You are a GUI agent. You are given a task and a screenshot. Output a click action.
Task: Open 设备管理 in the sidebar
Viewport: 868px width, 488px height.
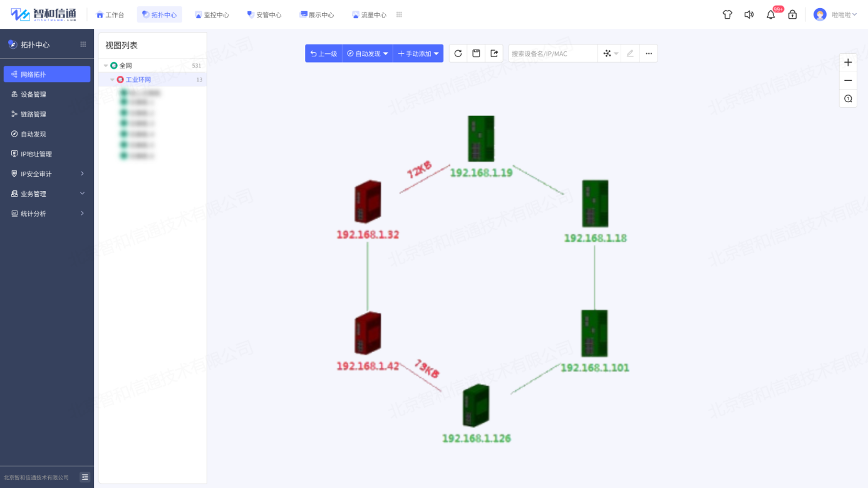pyautogui.click(x=34, y=94)
